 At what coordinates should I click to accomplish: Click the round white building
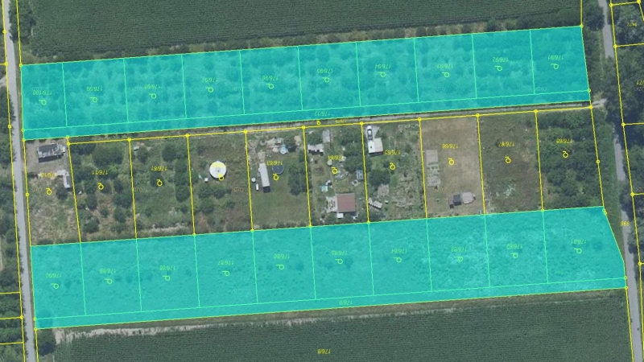(217, 170)
